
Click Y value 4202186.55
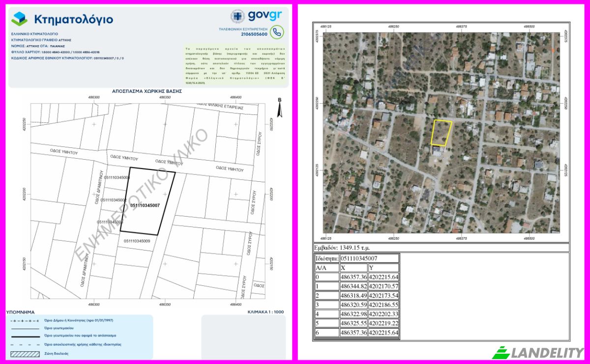click(x=383, y=305)
